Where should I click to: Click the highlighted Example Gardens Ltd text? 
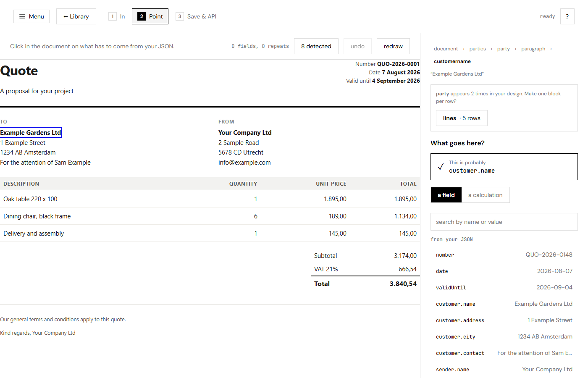click(x=31, y=133)
